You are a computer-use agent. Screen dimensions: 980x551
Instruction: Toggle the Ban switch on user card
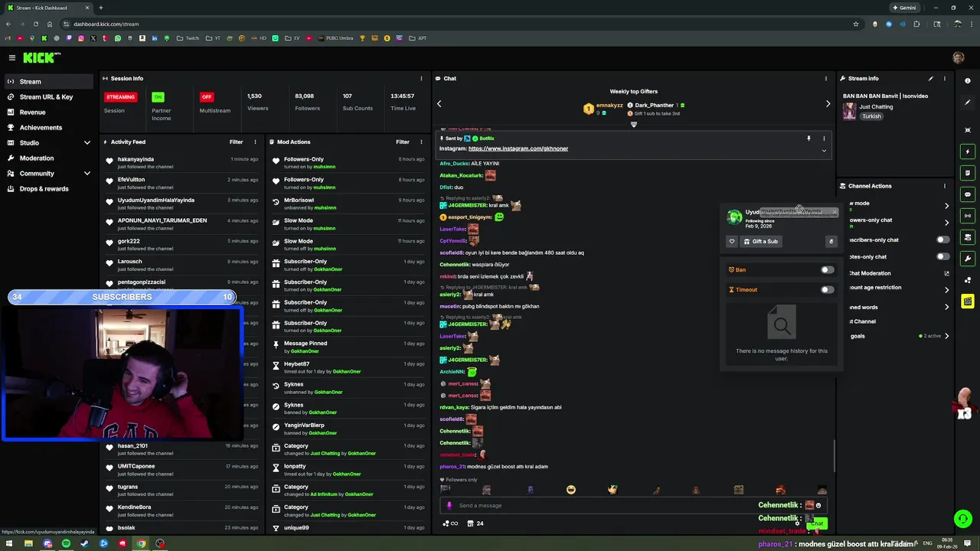(828, 269)
